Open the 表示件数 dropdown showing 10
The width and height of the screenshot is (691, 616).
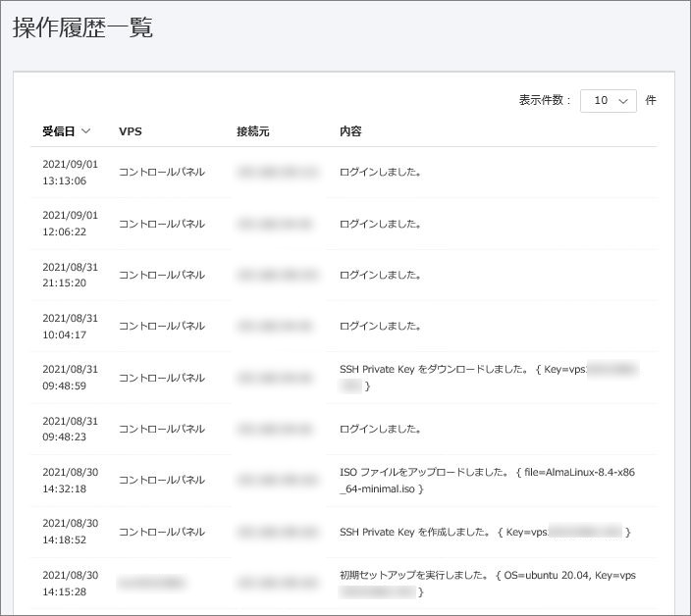pyautogui.click(x=609, y=101)
